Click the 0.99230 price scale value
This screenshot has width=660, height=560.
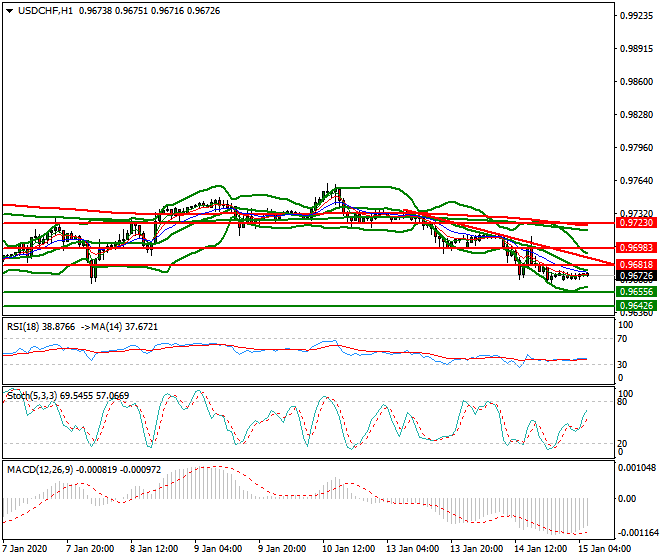(x=636, y=16)
